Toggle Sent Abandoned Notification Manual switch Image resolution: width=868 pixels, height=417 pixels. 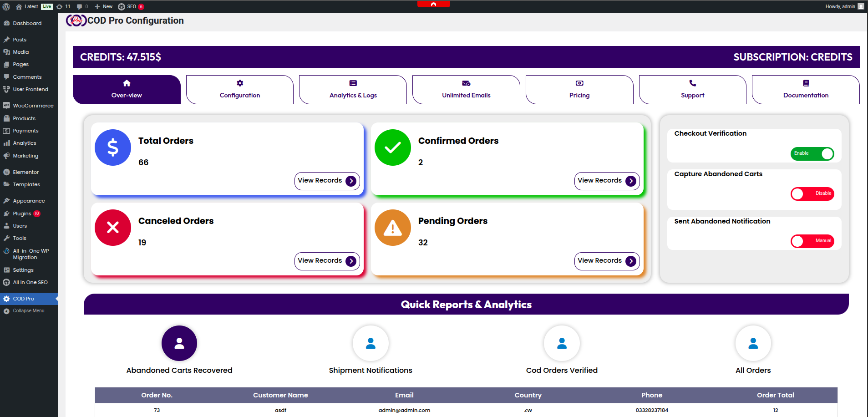(812, 241)
